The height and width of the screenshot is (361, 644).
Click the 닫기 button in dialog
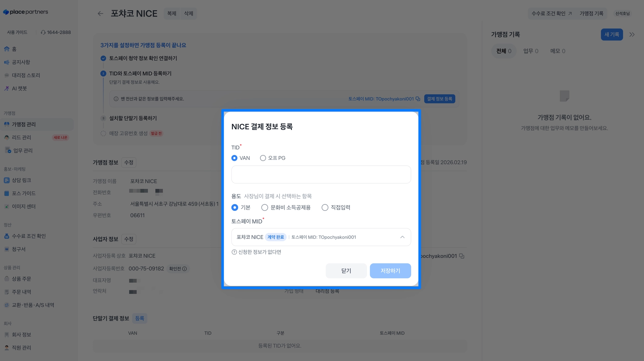tap(346, 271)
